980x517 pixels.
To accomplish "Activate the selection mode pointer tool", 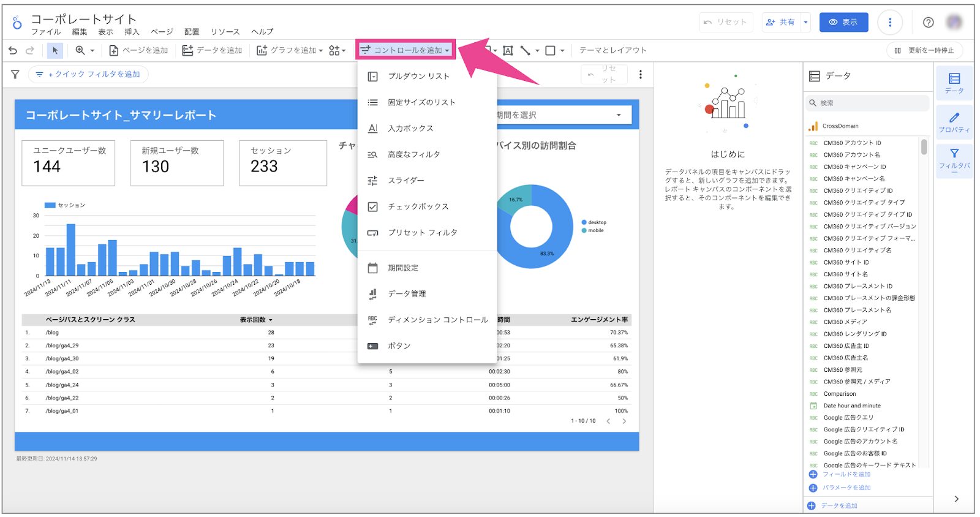I will 55,50.
